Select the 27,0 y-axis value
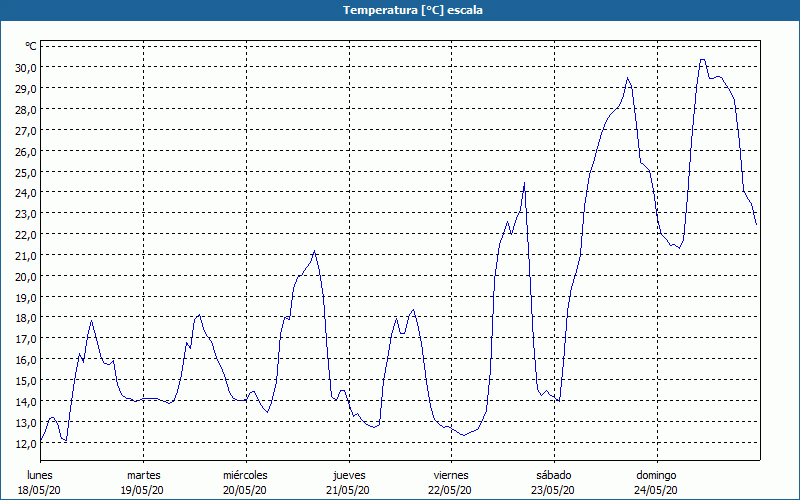The width and height of the screenshot is (800, 500). point(25,130)
